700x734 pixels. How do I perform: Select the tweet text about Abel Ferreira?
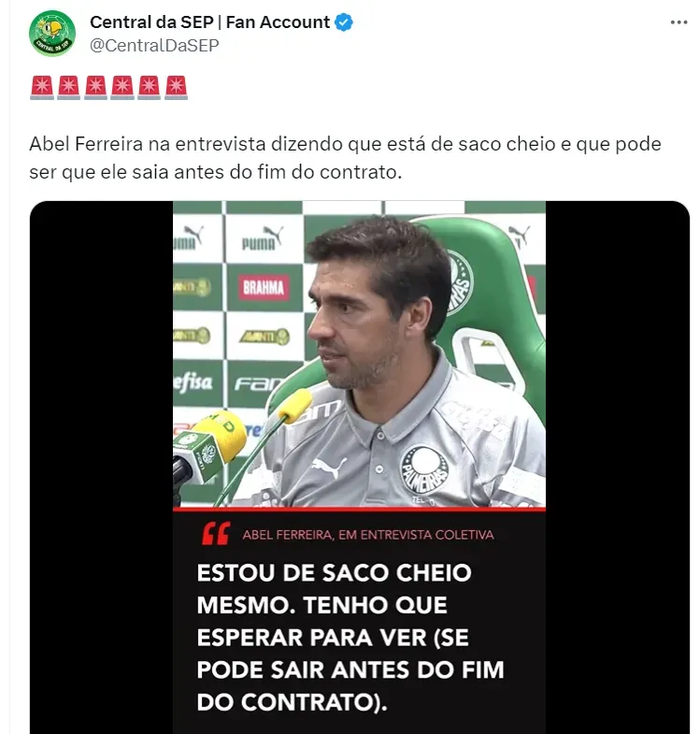345,158
